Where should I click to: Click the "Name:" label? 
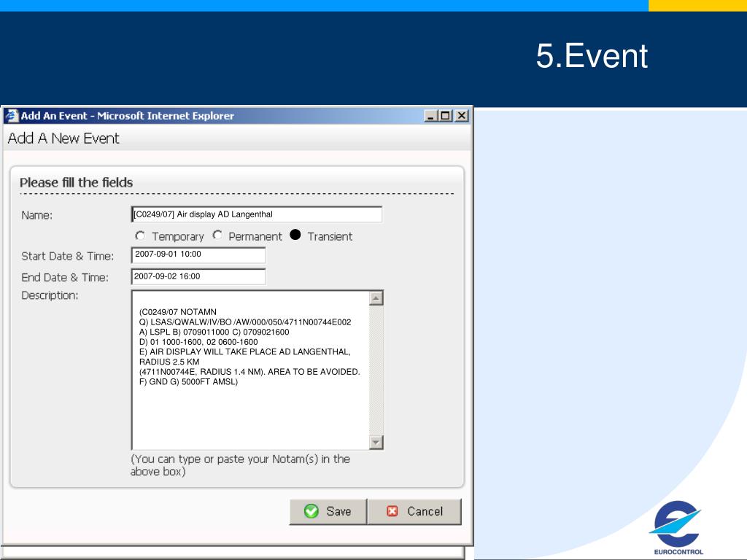click(x=36, y=215)
